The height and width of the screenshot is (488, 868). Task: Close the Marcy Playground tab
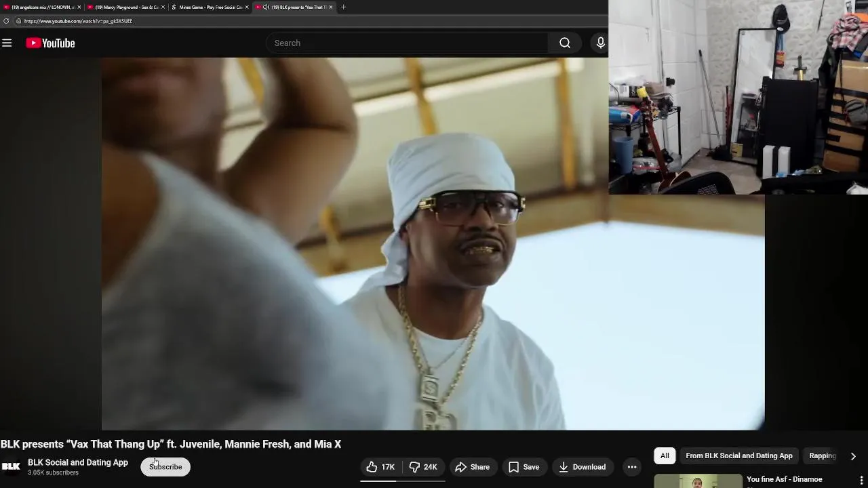(x=163, y=7)
